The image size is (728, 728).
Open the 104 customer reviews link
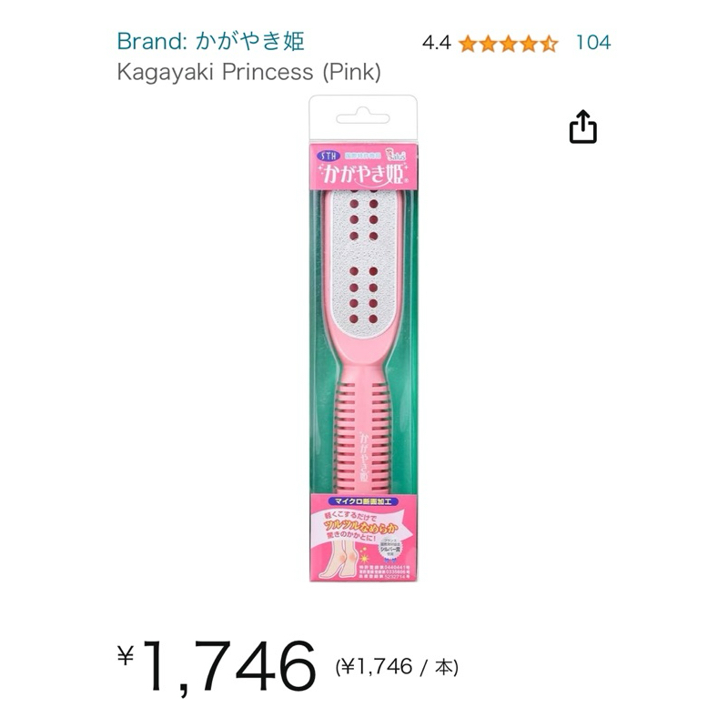593,43
